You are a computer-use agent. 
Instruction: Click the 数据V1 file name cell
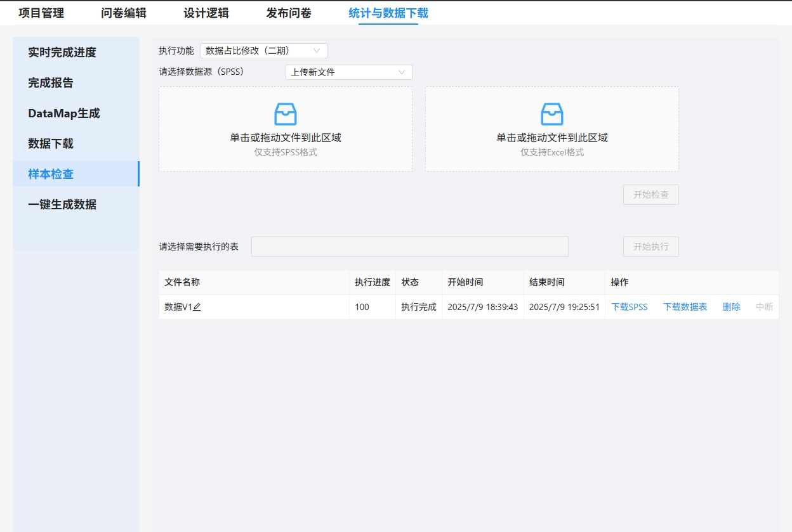(254, 307)
